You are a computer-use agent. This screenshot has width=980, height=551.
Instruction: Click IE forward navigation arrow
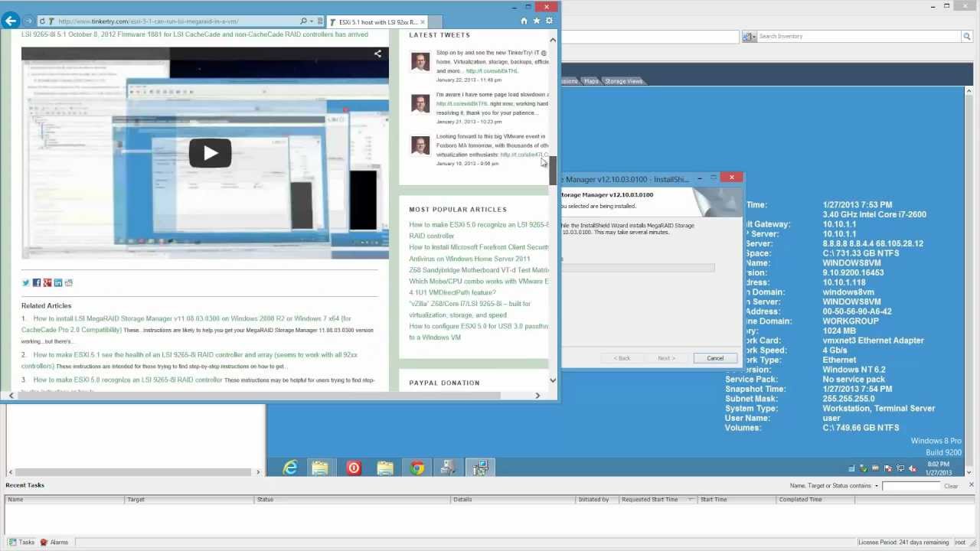tap(29, 21)
